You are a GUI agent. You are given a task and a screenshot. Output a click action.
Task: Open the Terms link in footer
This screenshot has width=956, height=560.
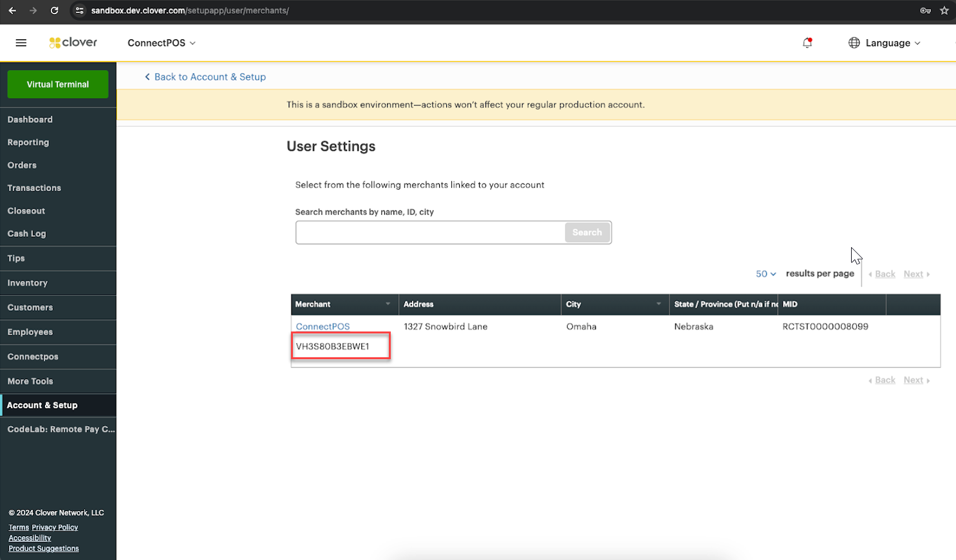tap(19, 527)
